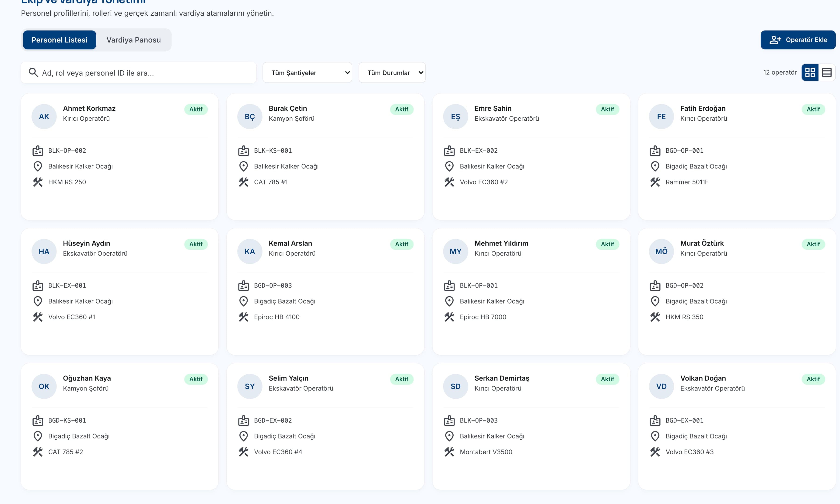Select the HKM RS 250 equipment text
This screenshot has height=504, width=840.
pyautogui.click(x=67, y=182)
